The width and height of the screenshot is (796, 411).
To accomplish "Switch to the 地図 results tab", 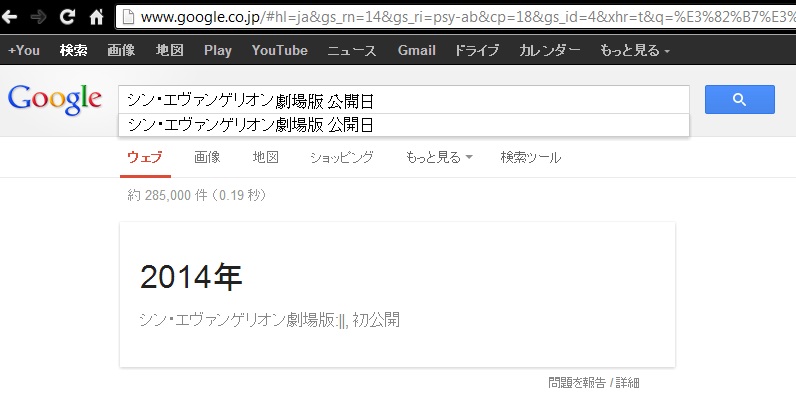I will tap(265, 157).
